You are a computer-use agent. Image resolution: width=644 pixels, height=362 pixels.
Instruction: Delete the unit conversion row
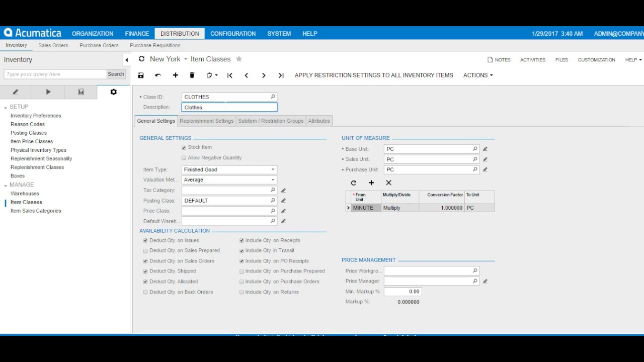point(388,183)
